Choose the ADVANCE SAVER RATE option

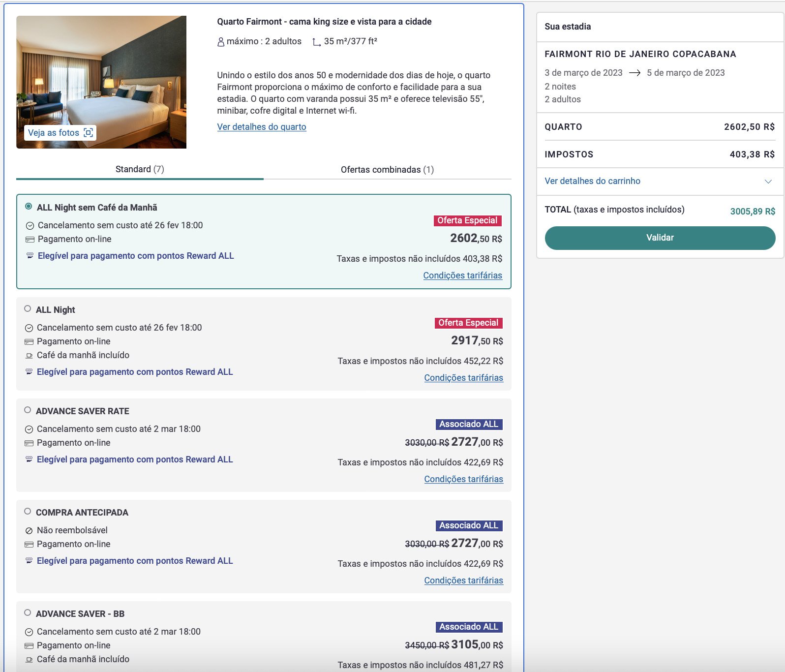pos(28,410)
